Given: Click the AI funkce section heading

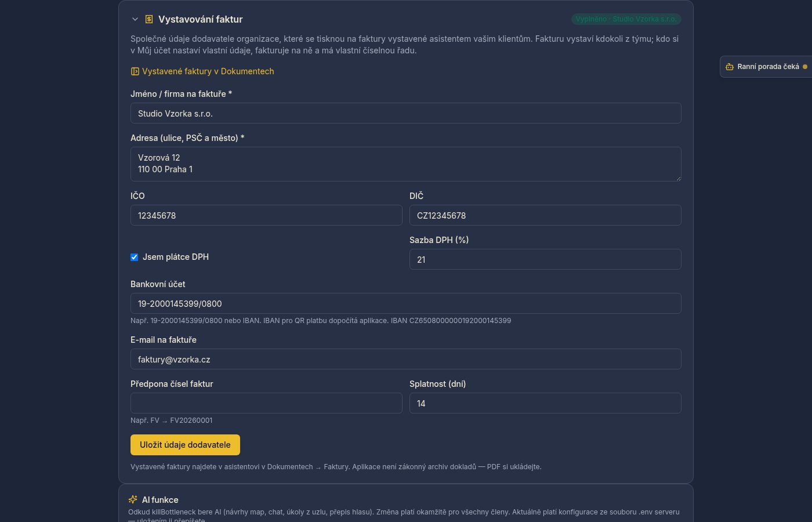Looking at the screenshot, I should pos(160,500).
